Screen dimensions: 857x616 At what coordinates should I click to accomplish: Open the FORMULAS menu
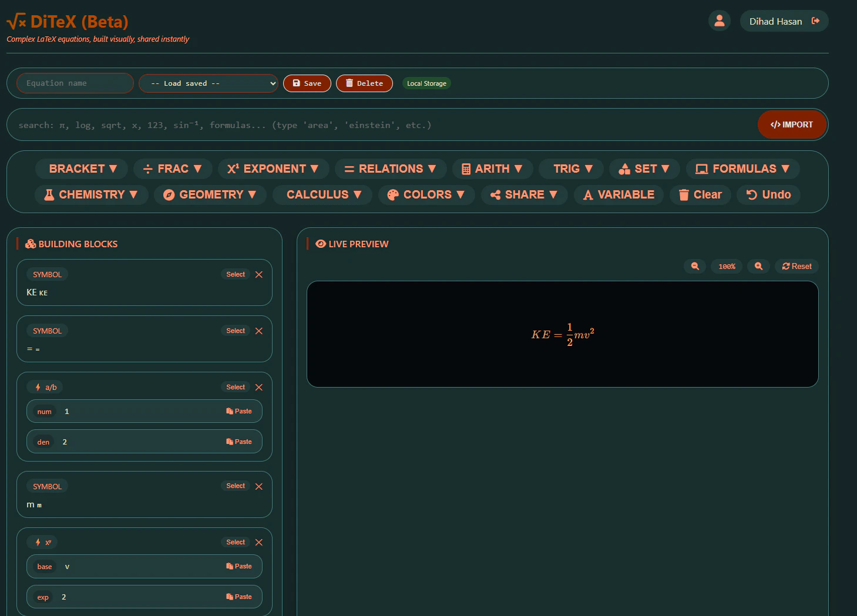(742, 169)
